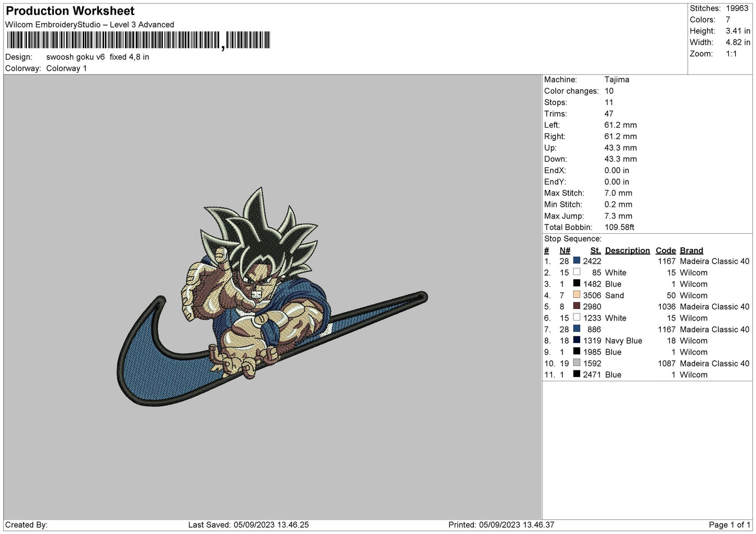Viewport: 756px width, 534px height.
Task: Click the worksheet barcode
Action: (139, 40)
